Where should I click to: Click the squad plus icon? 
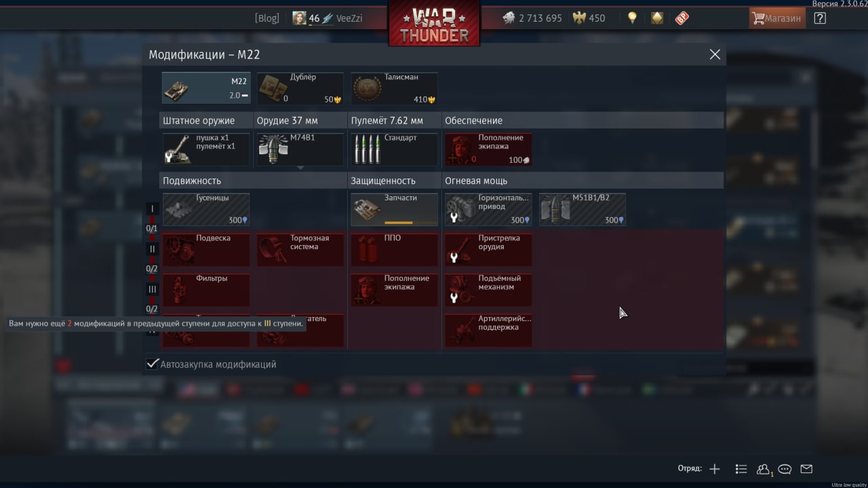click(x=714, y=469)
